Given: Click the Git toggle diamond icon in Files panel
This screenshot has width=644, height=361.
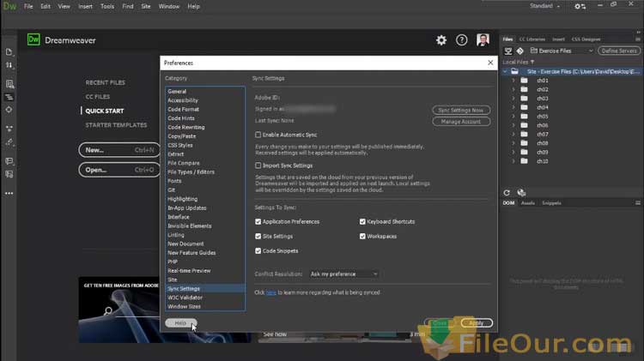Looking at the screenshot, I should [520, 51].
